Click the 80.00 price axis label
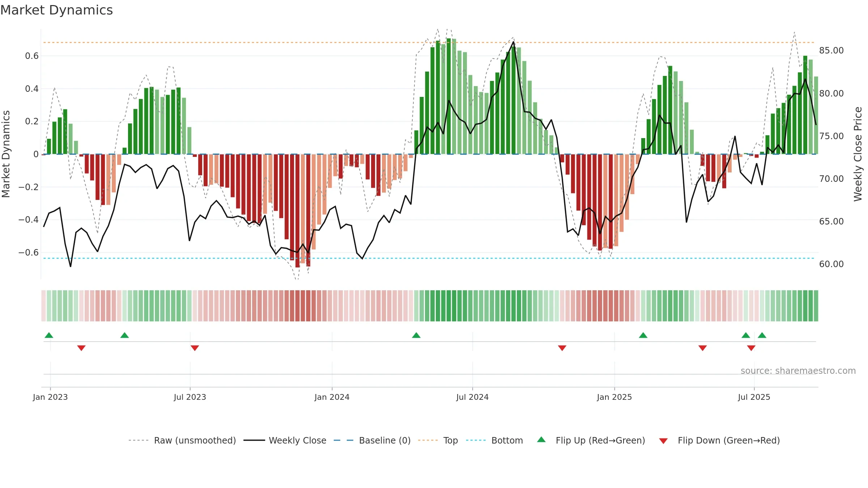This screenshot has width=868, height=488. [x=831, y=93]
